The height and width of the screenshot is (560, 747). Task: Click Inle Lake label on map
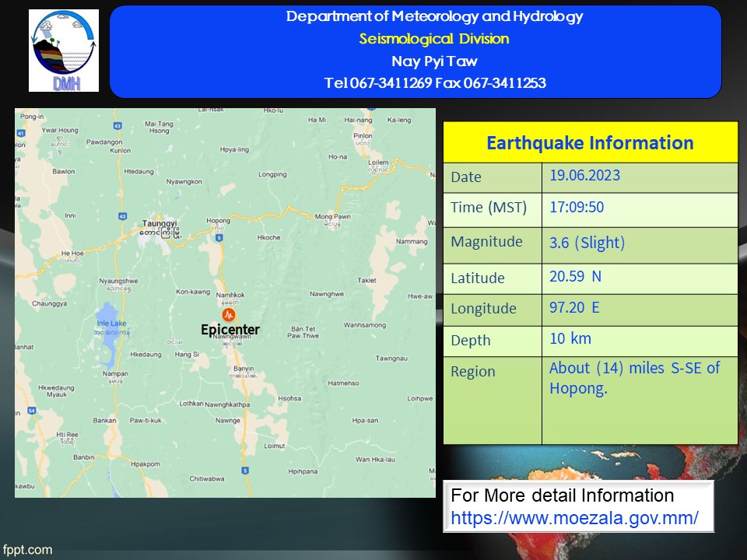click(x=111, y=324)
